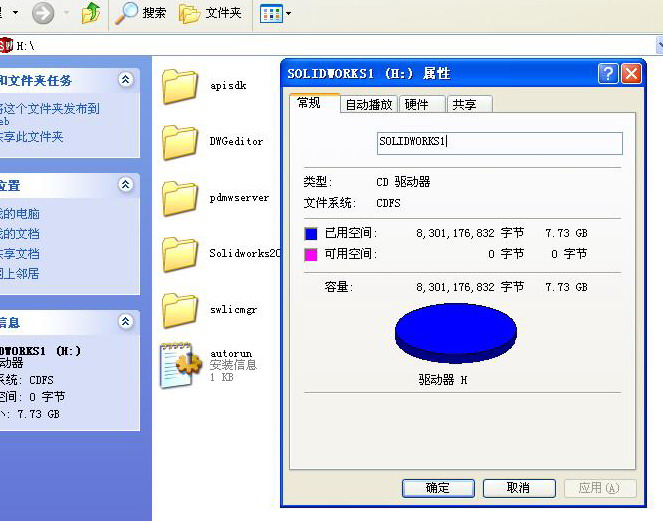Open My Documents (我的文档) link

point(19,233)
